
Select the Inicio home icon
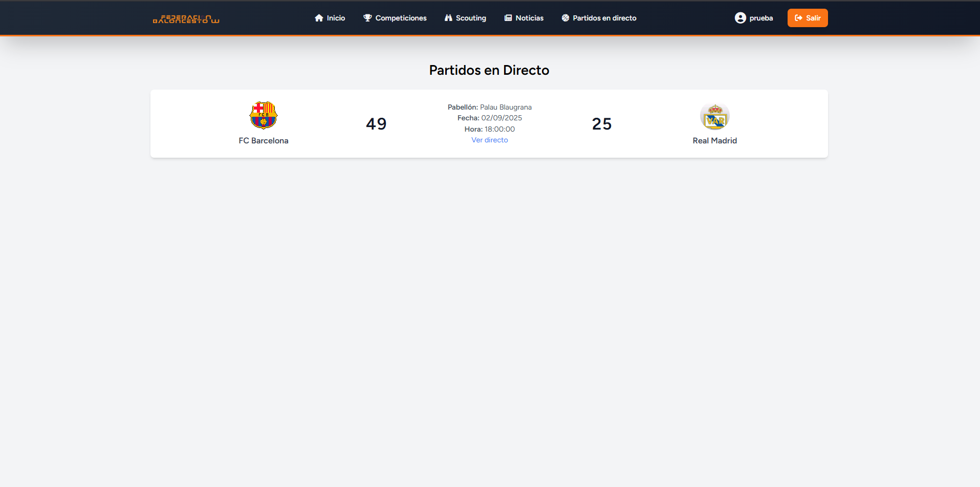point(318,17)
